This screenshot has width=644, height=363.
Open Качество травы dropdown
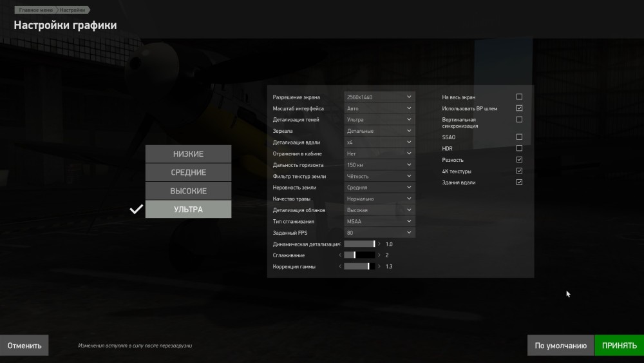tap(379, 199)
